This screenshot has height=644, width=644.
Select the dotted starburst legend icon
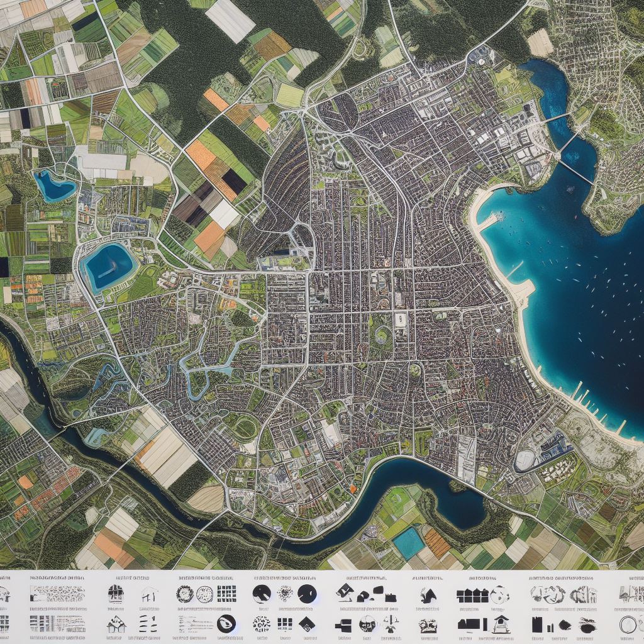(284, 594)
